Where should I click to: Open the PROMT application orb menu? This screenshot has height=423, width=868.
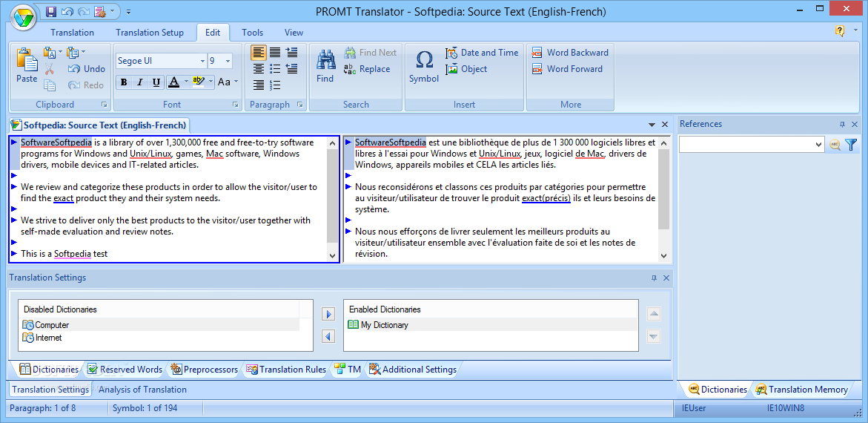tap(21, 18)
